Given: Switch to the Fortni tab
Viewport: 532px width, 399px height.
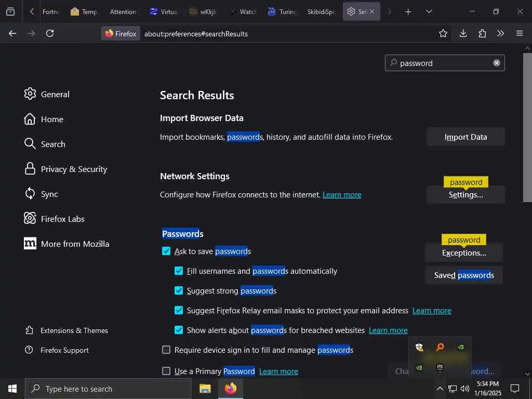Looking at the screenshot, I should (50, 12).
